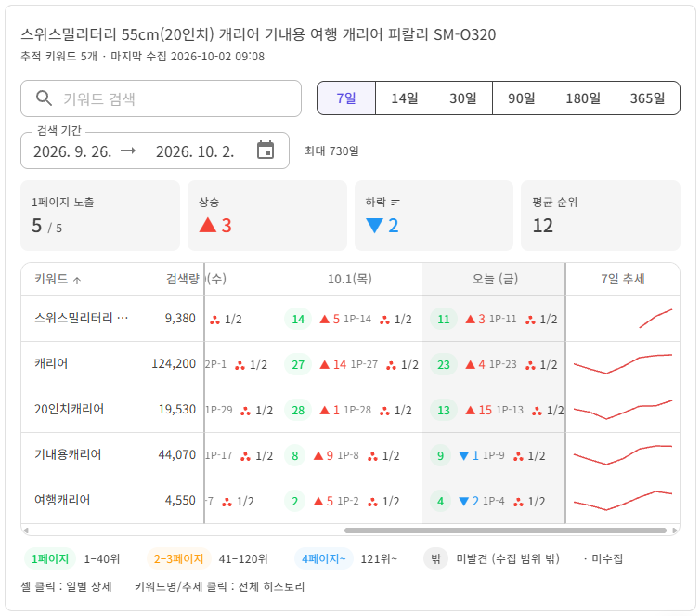
Task: Click 10.1 rank badge 27 for 캐리어
Action: (x=298, y=364)
